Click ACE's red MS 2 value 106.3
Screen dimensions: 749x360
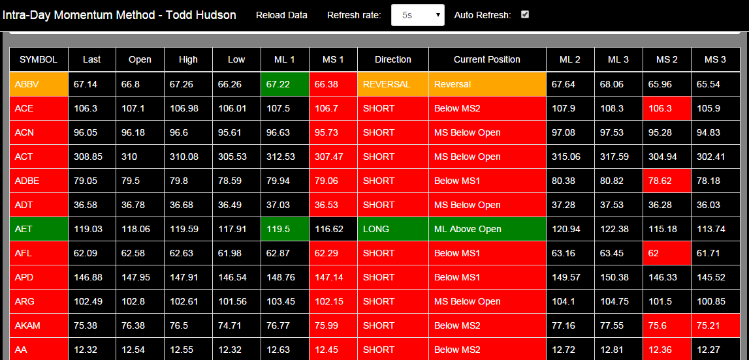click(667, 108)
